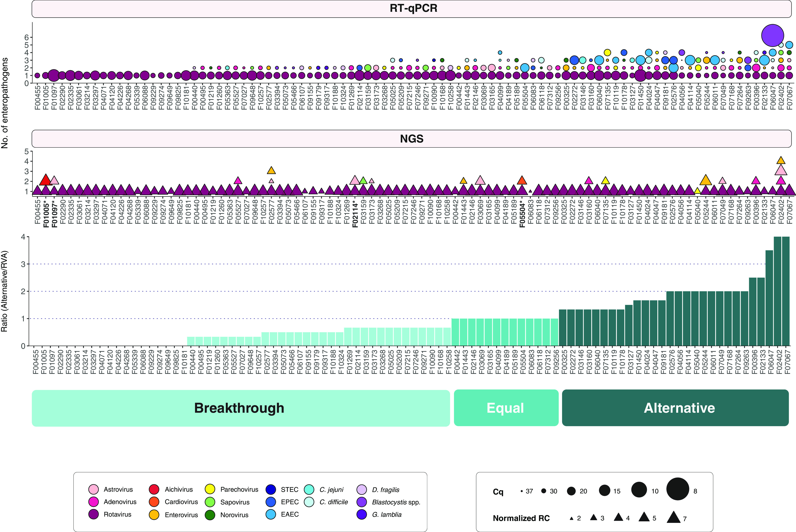
Task: Click the D. fragilis legend marker
Action: click(x=362, y=489)
